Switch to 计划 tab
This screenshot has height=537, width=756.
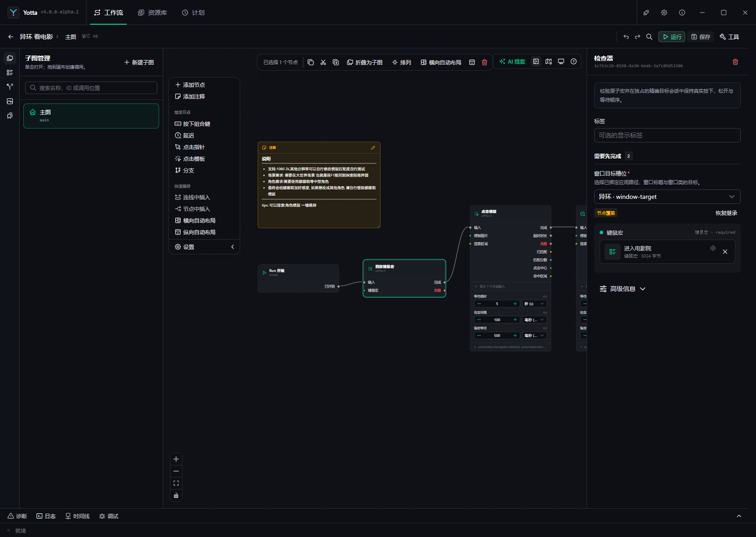(193, 13)
